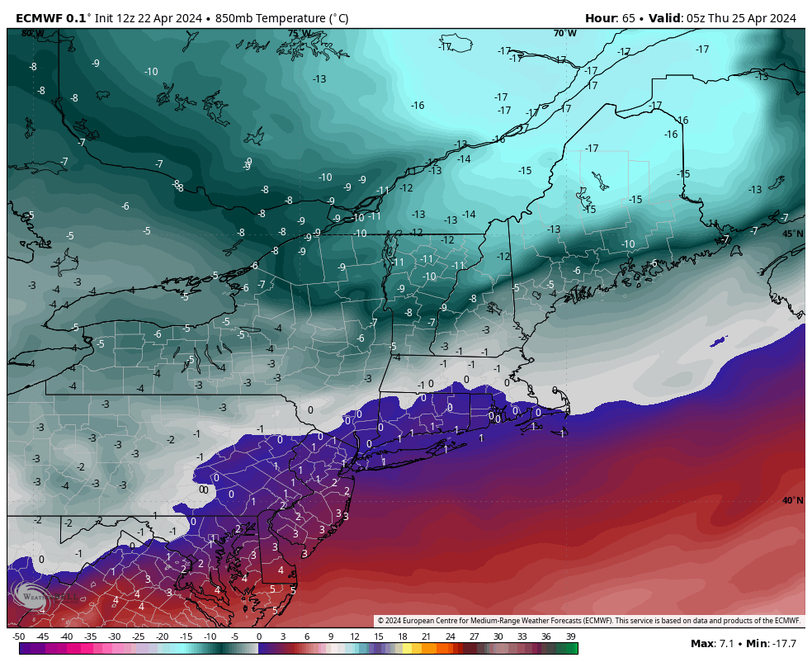Click the 850mb Temperature (°C) title
812x667 pixels.
(x=281, y=18)
